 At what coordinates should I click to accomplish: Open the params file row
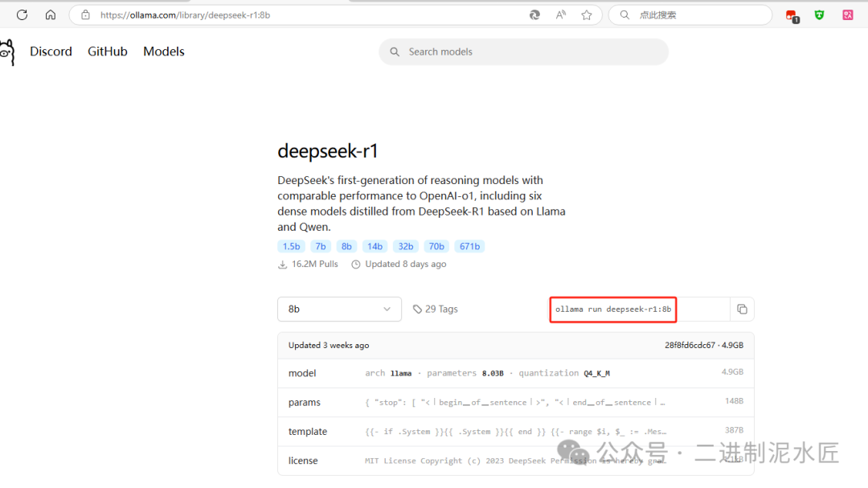click(x=515, y=402)
